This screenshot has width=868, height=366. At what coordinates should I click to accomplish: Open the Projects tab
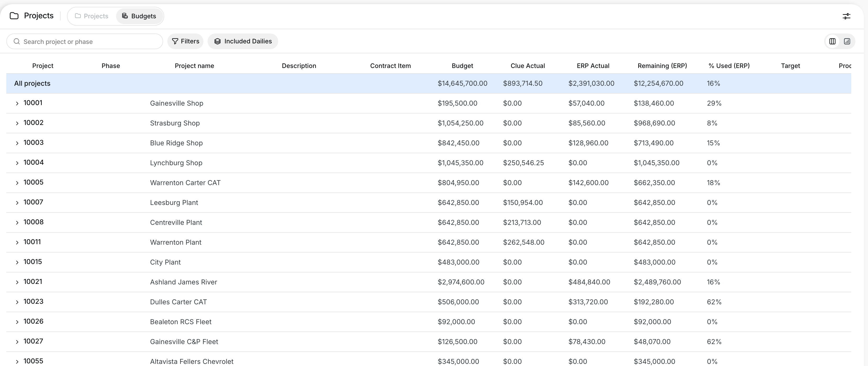92,16
